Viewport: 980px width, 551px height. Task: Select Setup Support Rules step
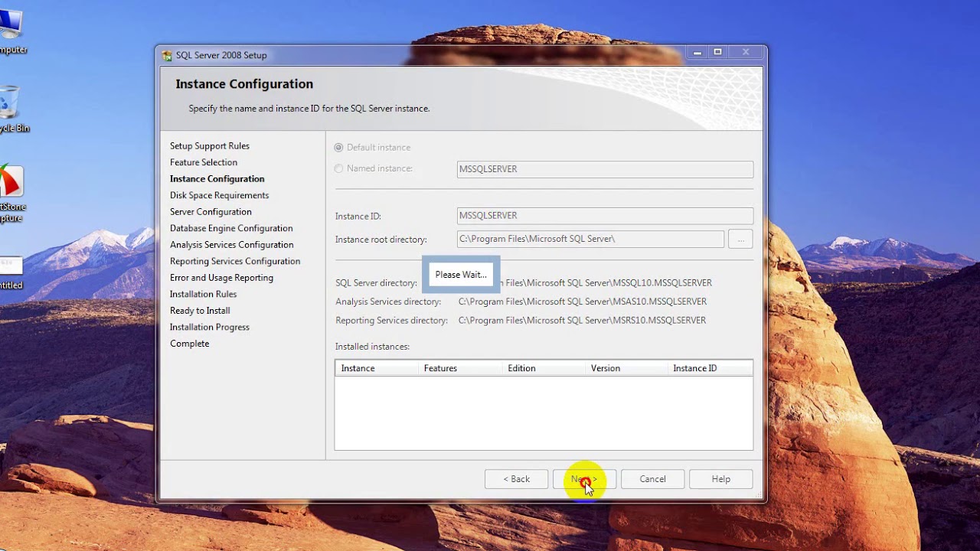210,146
